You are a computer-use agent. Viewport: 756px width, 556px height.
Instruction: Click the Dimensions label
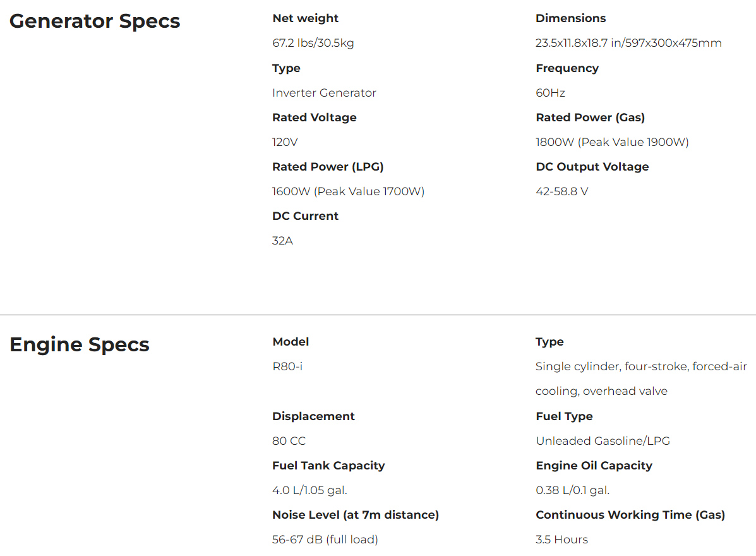pos(570,18)
